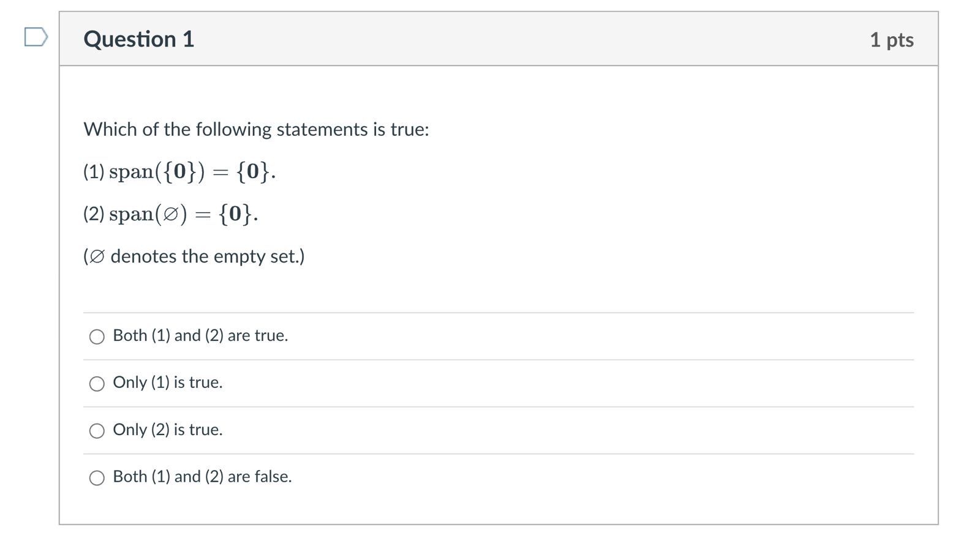Click the 'Question 1' header title
Screen dimensions: 980x533
139,39
